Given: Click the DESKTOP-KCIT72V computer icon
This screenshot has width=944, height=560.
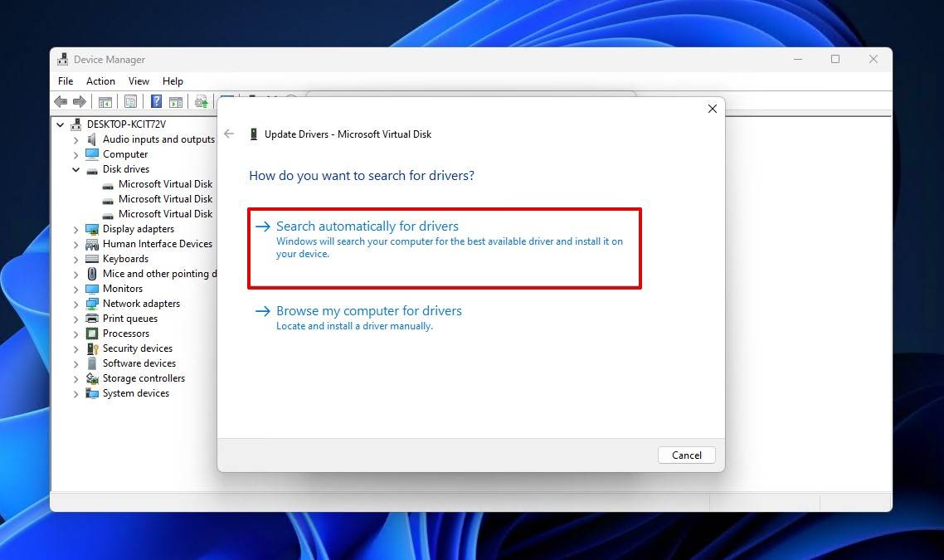Looking at the screenshot, I should click(x=75, y=124).
